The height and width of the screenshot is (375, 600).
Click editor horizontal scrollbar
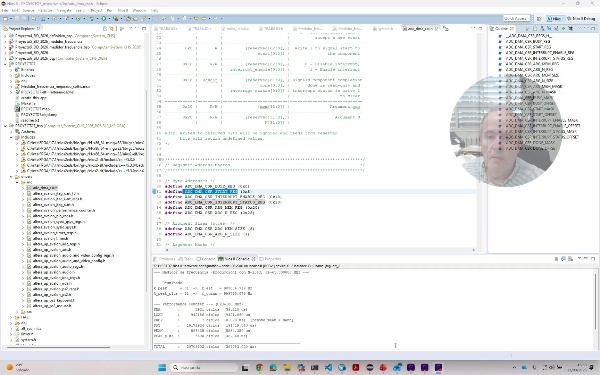[320, 250]
